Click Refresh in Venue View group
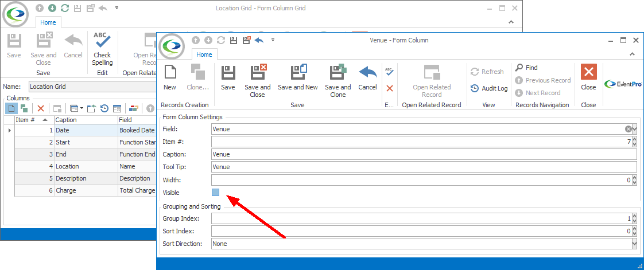 pyautogui.click(x=487, y=72)
